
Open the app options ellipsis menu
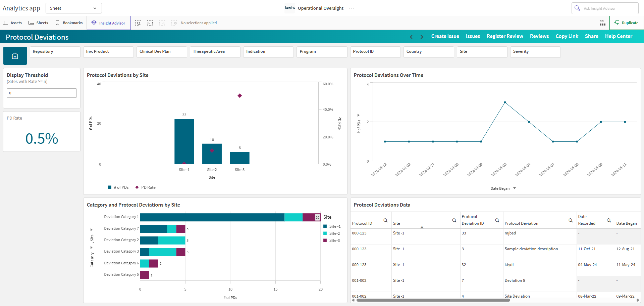click(x=352, y=8)
